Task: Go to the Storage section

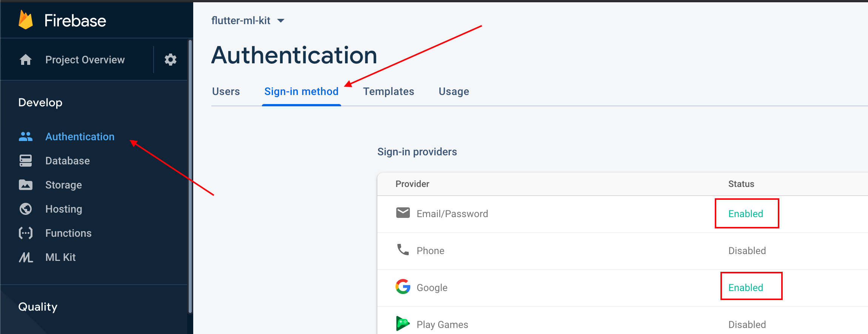Action: coord(63,185)
